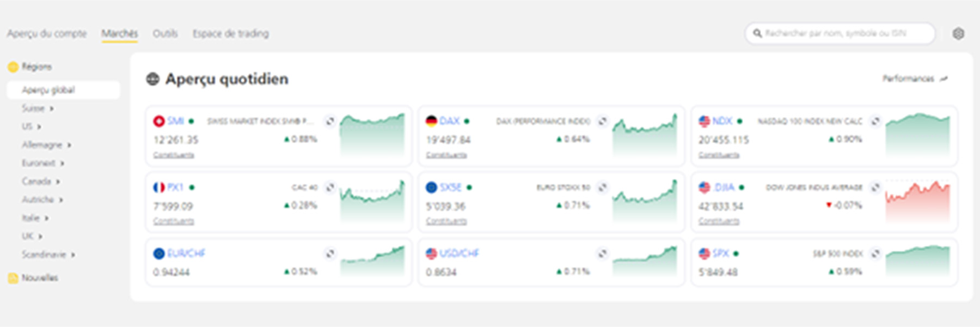980x327 pixels.
Task: Click the Nouvelles sidebar icon
Action: (13, 278)
